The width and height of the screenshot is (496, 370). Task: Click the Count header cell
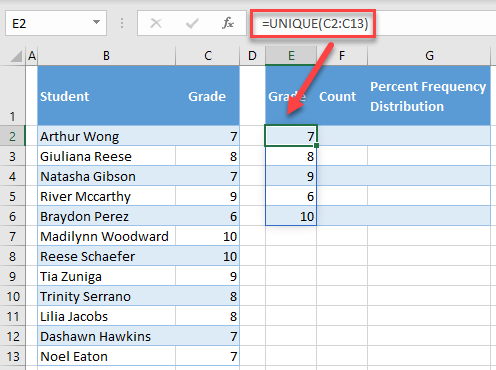342,95
